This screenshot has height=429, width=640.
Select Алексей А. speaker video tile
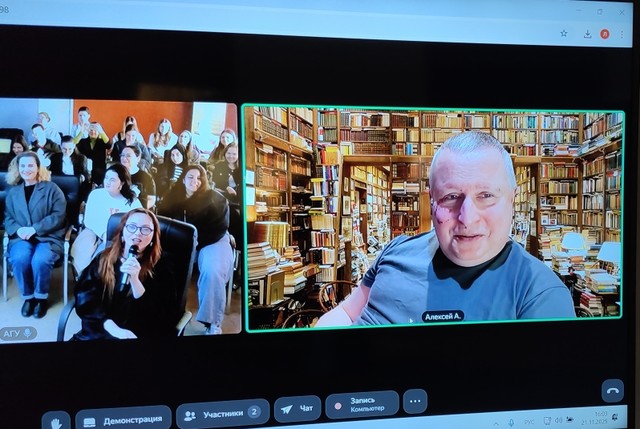click(x=432, y=217)
